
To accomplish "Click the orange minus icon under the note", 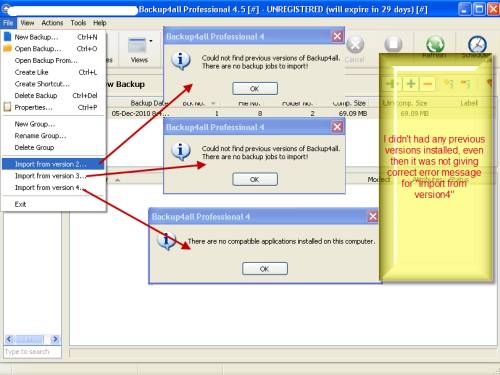I will coord(428,84).
